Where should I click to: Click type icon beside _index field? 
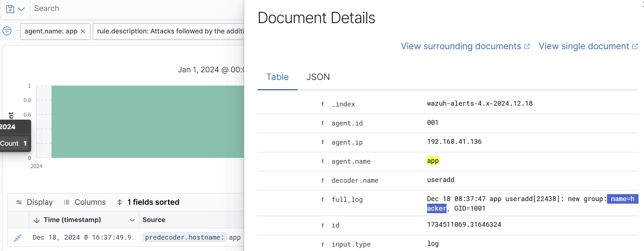[322, 104]
